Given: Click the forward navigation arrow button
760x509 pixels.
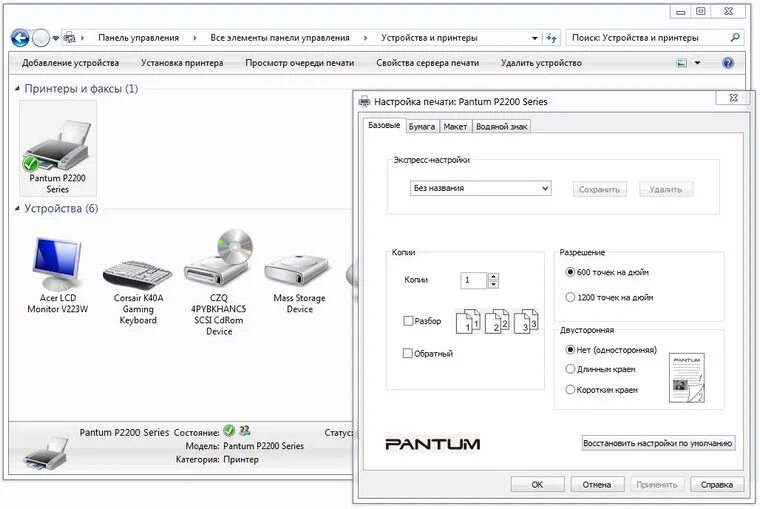Looking at the screenshot, I should 41,38.
